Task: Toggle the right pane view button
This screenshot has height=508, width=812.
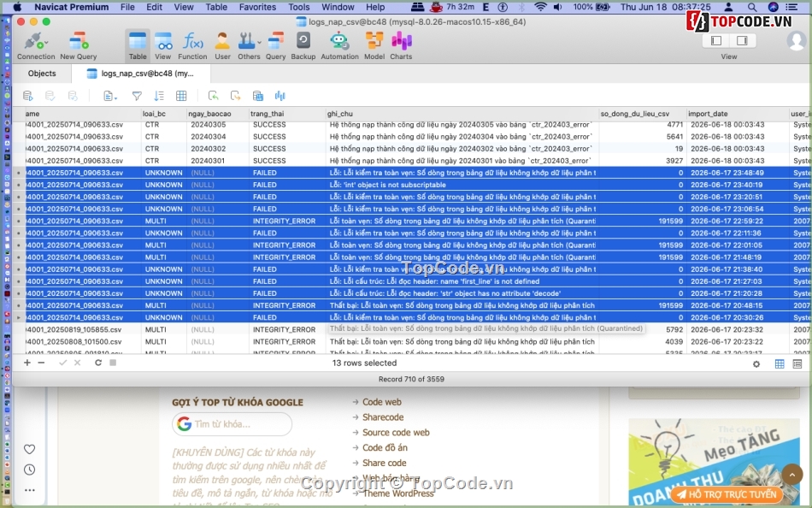Action: [x=742, y=40]
